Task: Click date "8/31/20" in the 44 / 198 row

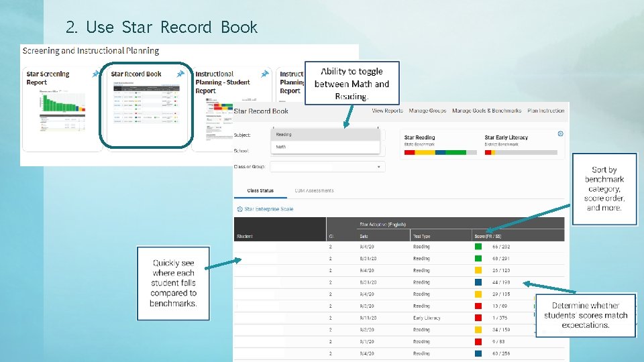Action: point(368,282)
